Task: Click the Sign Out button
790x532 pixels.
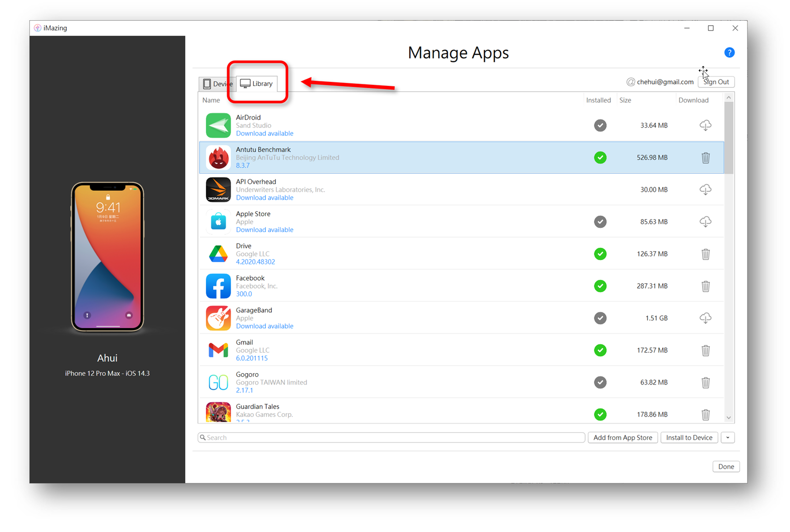Action: pyautogui.click(x=716, y=82)
